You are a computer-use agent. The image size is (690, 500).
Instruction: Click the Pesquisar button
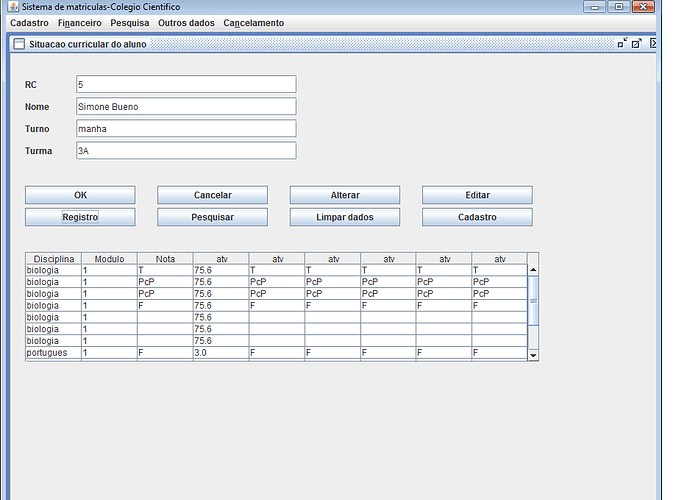pyautogui.click(x=213, y=217)
